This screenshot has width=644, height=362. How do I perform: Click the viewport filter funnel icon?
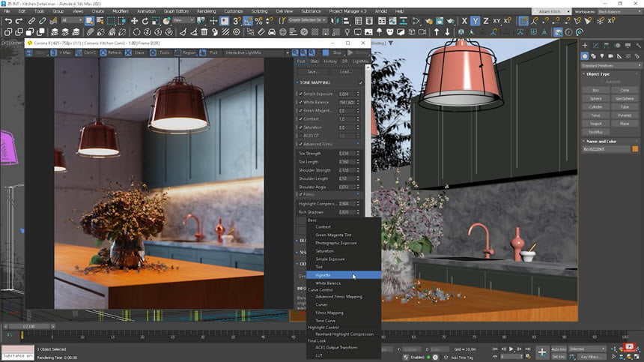(391, 43)
